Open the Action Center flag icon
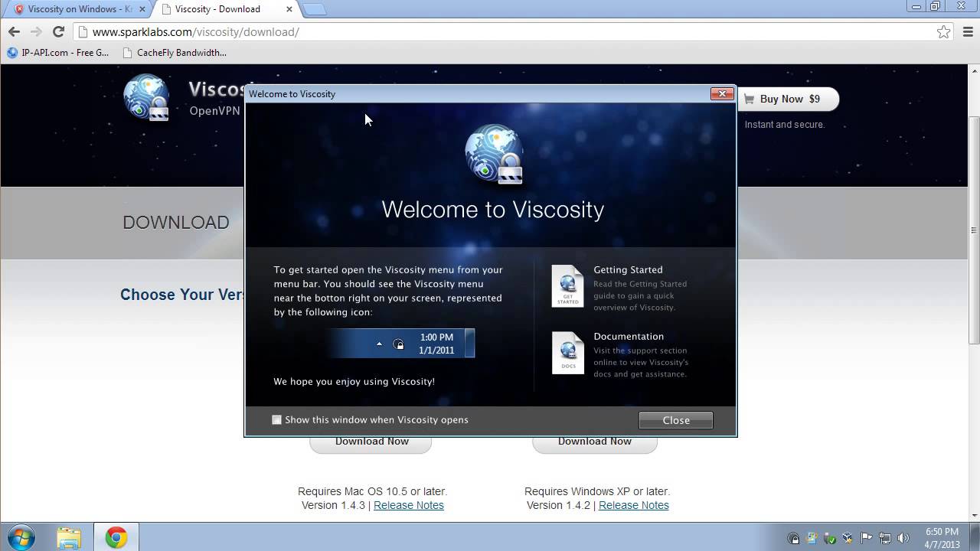The height and width of the screenshot is (551, 980). [867, 538]
